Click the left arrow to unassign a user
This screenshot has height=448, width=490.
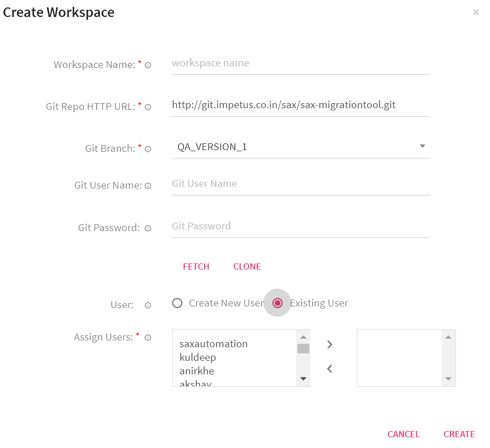(x=330, y=368)
